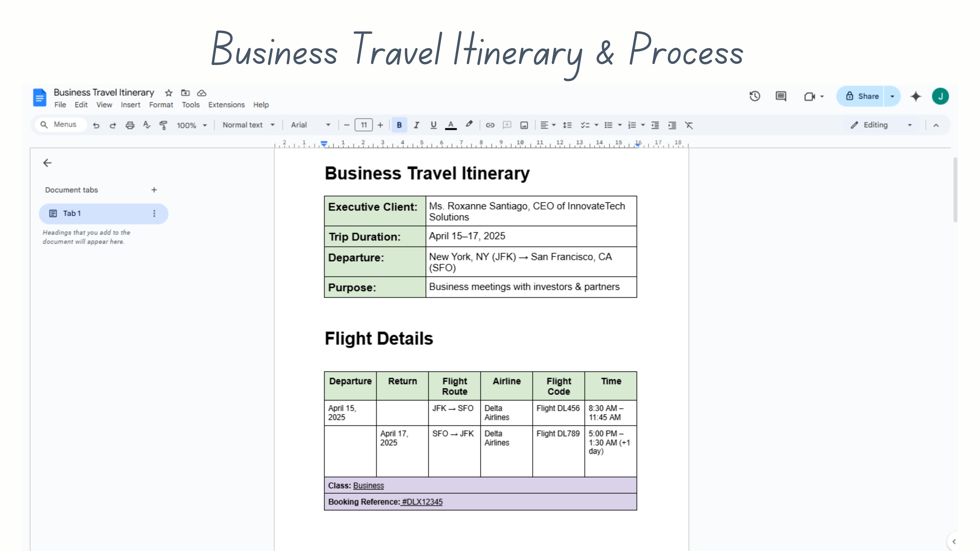Click the Share button
Image resolution: width=980 pixels, height=551 pixels.
[862, 96]
